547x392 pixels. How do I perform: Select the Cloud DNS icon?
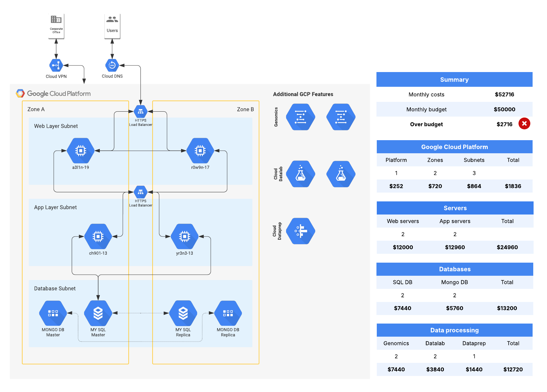point(112,65)
